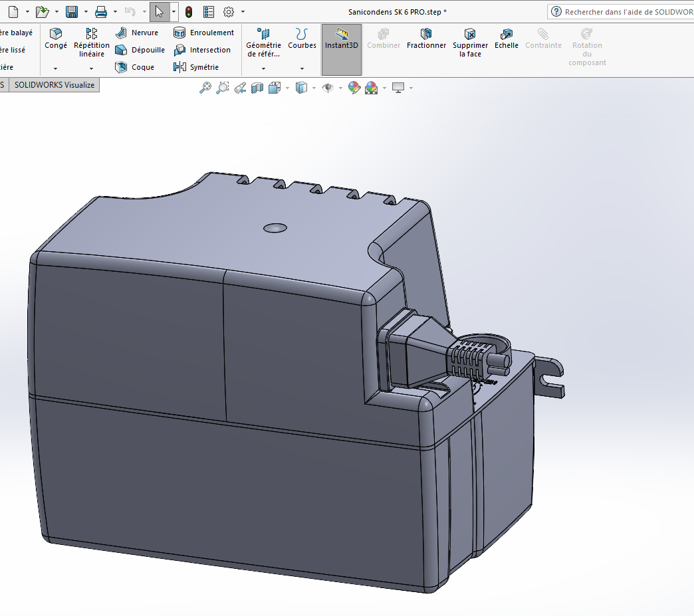The height and width of the screenshot is (616, 694).
Task: Expand the Géométrie de référence dropdown
Action: [x=263, y=68]
